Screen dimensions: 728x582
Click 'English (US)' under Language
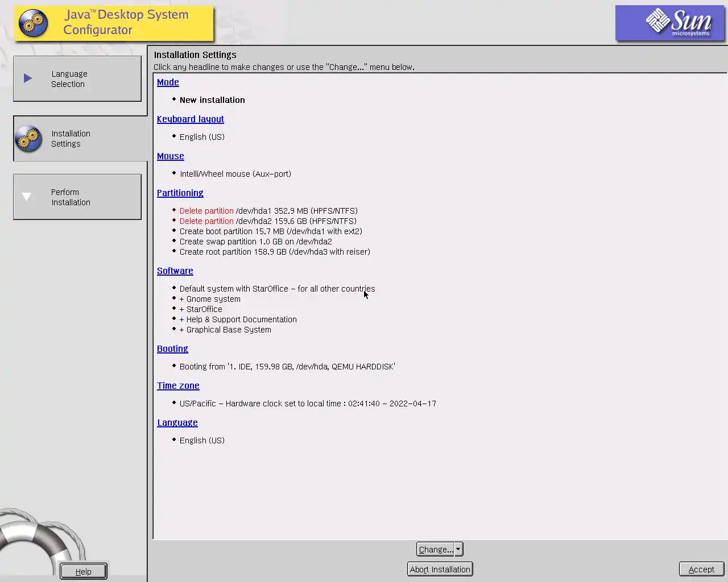coord(202,440)
